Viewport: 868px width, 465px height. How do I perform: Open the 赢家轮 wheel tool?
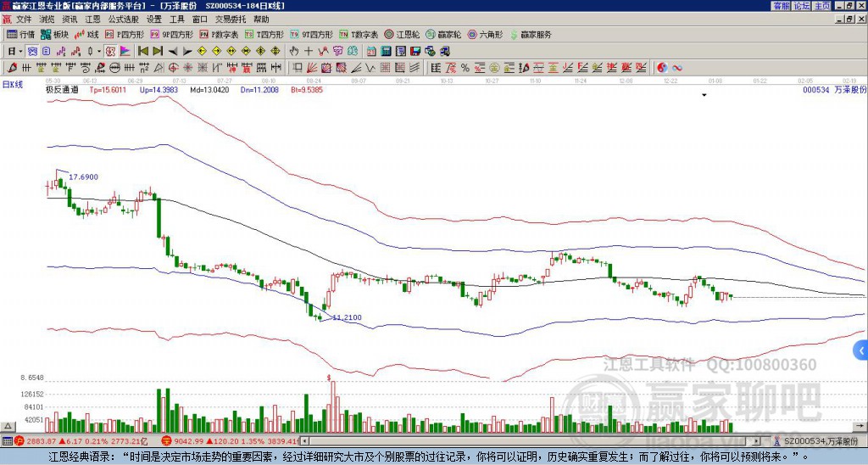[x=443, y=34]
